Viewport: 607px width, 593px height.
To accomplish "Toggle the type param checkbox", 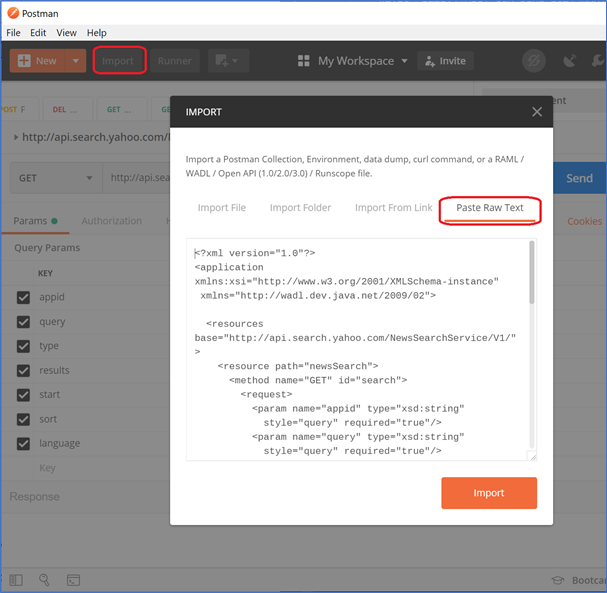I will click(x=23, y=346).
